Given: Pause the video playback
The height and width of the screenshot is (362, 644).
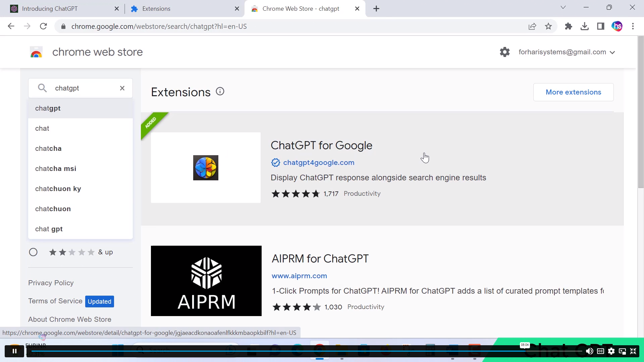Looking at the screenshot, I should 14,351.
